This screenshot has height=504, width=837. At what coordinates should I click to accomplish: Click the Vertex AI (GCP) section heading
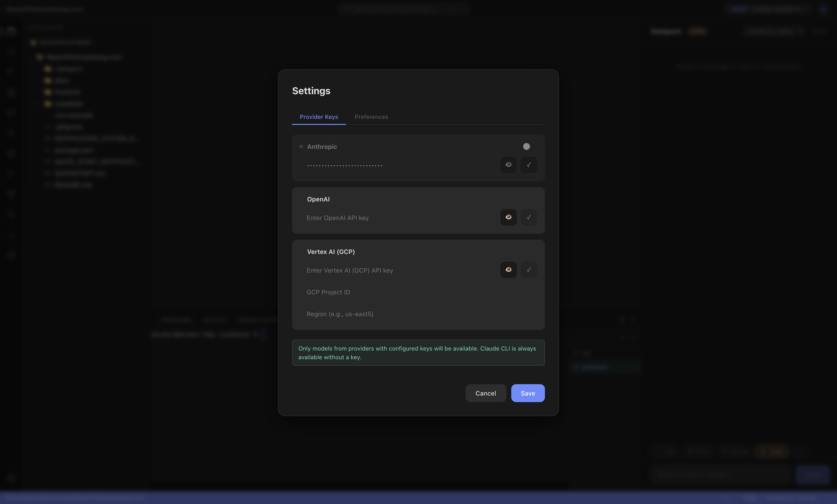point(331,252)
